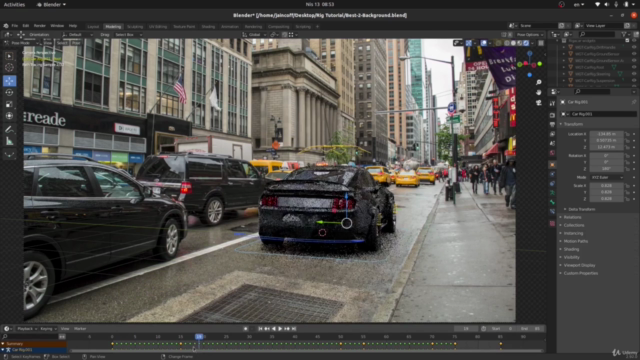The image size is (640, 360).
Task: Hide WGT-CarRig.Steering in the outliner
Action: (634, 74)
